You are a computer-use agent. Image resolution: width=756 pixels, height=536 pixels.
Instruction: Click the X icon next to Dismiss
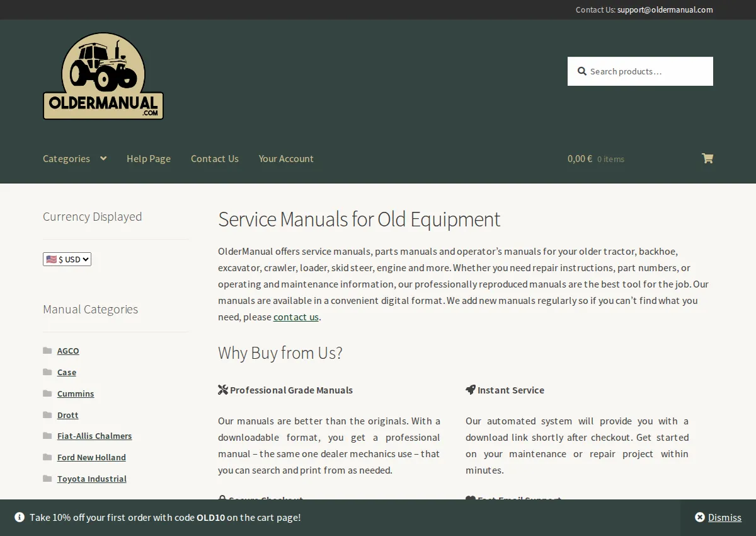(x=700, y=517)
